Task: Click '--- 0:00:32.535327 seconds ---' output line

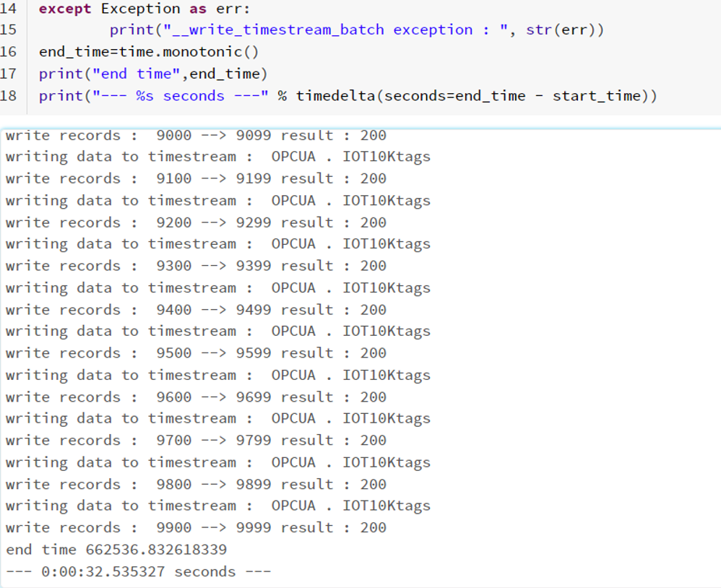Action: click(139, 572)
